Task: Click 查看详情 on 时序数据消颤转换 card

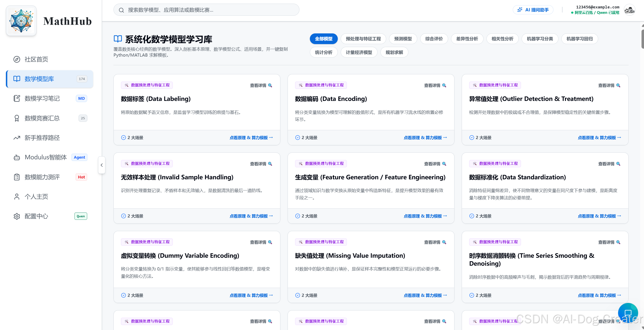Action: [609, 242]
